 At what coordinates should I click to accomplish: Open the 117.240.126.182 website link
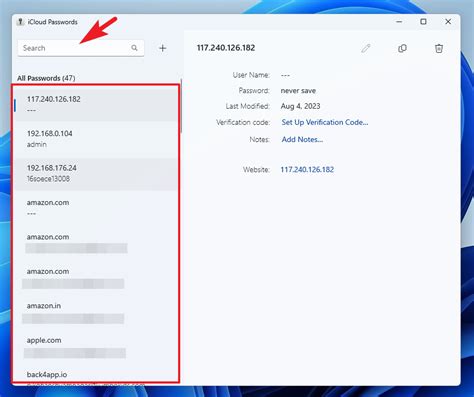click(307, 169)
